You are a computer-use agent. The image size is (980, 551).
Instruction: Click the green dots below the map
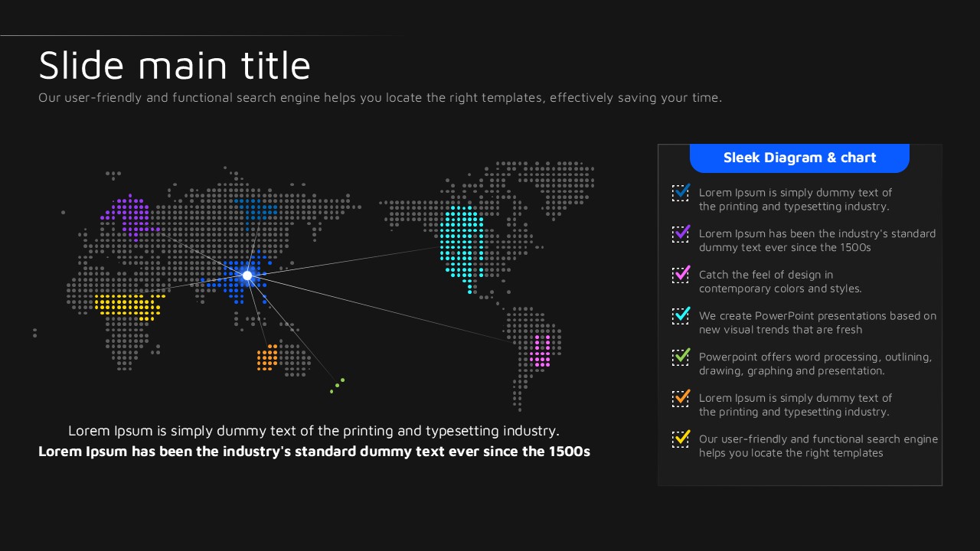337,385
